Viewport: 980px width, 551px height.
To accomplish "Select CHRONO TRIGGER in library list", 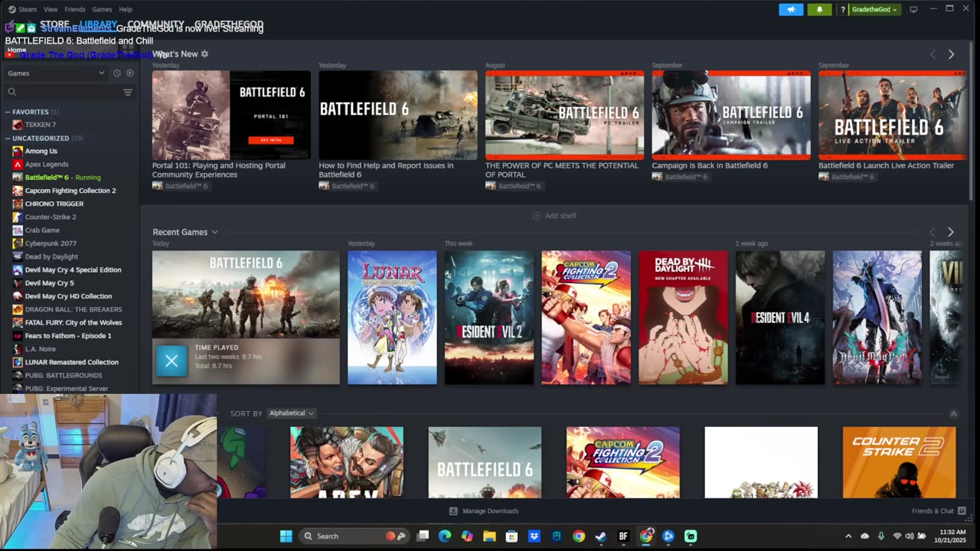I will (54, 204).
